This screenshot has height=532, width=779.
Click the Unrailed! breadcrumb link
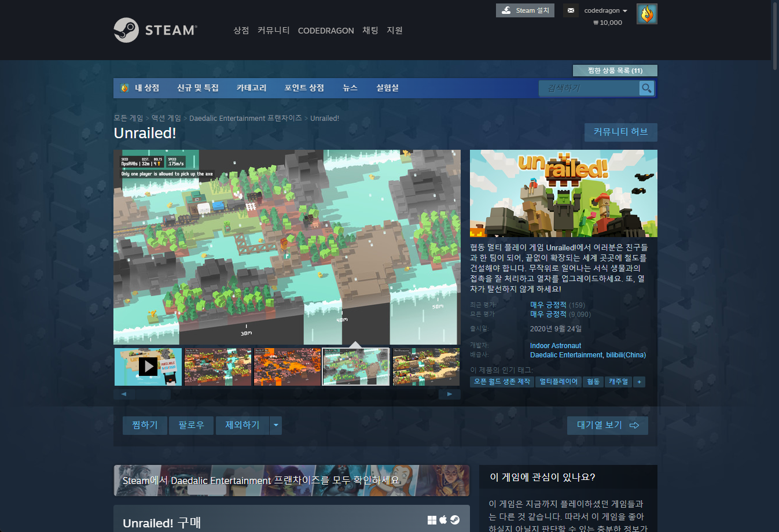pos(325,118)
